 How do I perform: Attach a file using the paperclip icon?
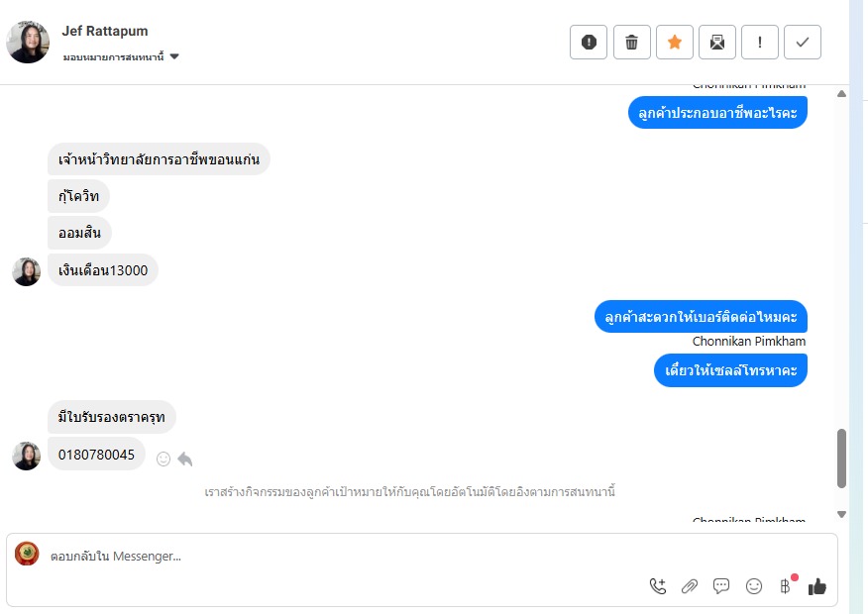click(690, 586)
